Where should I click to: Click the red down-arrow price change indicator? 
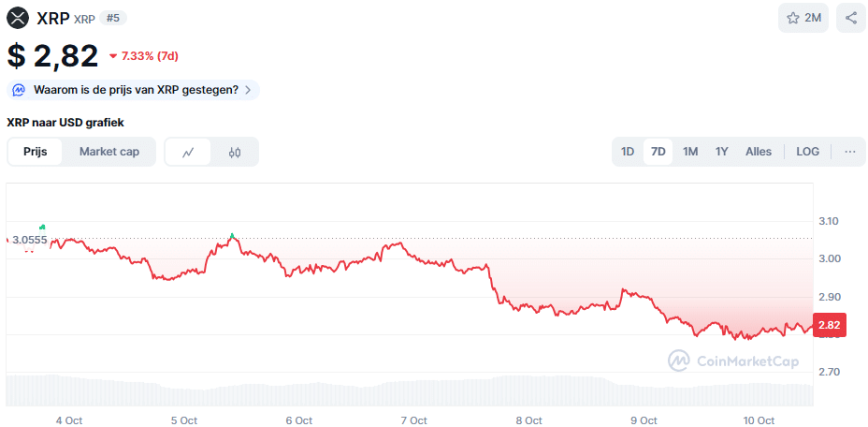113,56
